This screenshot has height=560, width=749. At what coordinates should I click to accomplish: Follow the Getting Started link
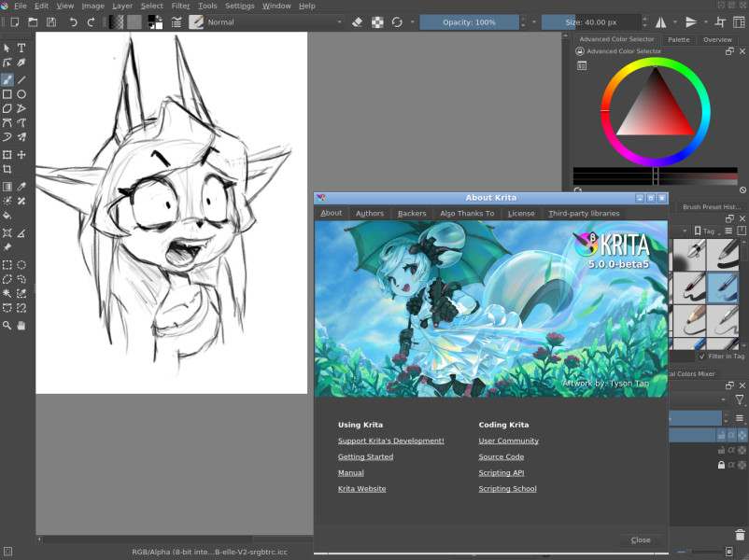tap(366, 457)
